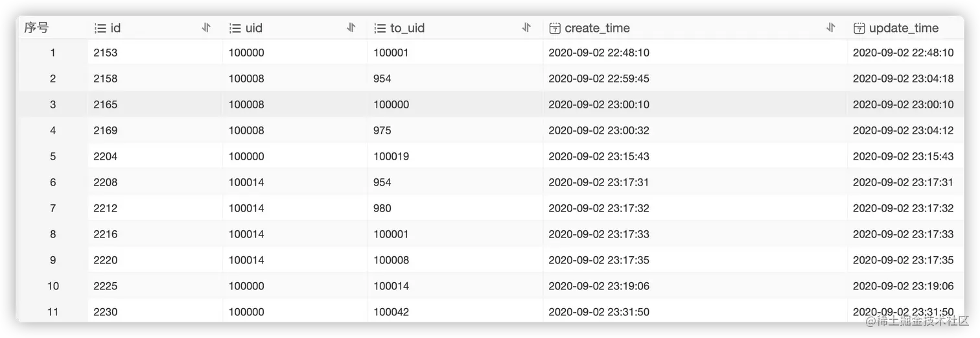Click id cell 2230 in last row
This screenshot has height=338, width=980.
point(106,312)
